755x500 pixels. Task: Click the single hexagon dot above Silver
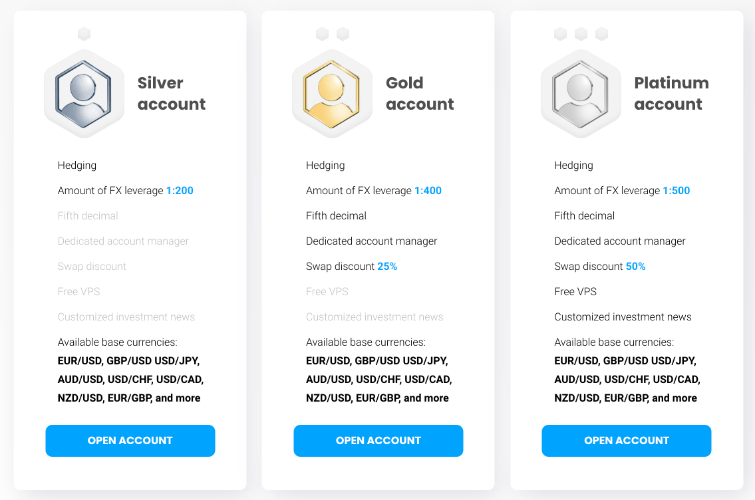click(x=84, y=34)
